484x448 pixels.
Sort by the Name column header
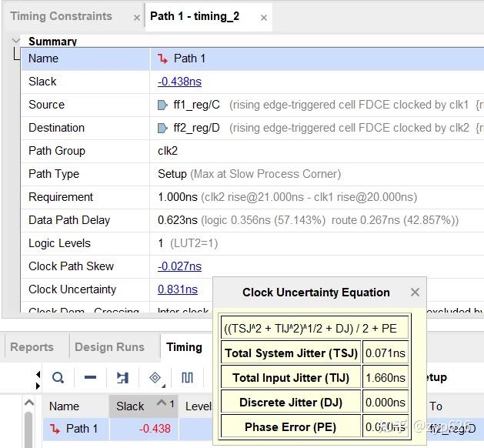(75, 406)
